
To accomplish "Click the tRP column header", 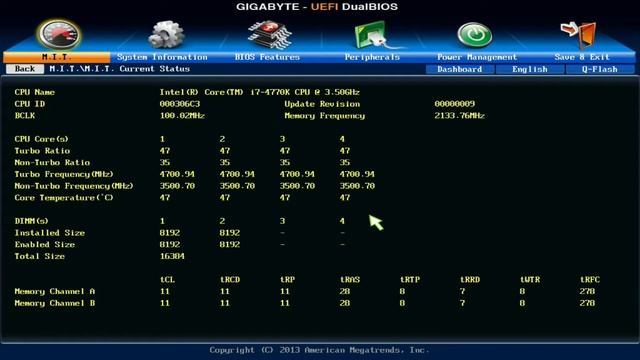I will 287,280.
